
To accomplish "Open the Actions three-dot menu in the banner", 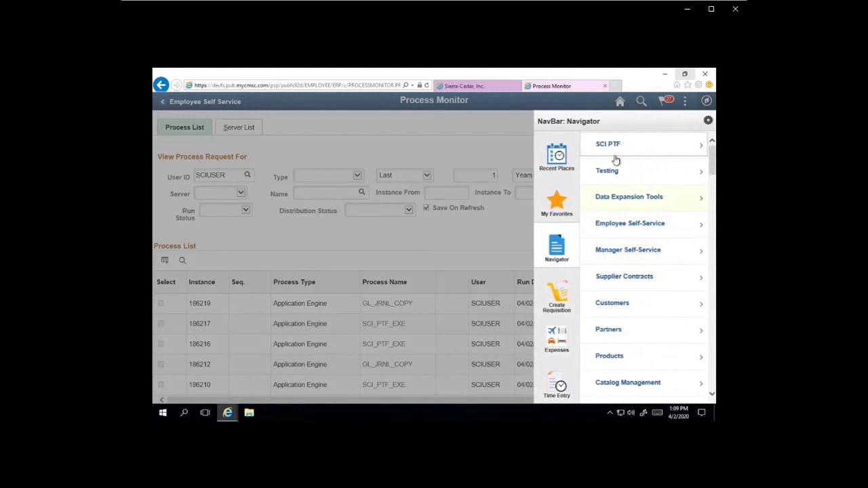I will click(685, 101).
